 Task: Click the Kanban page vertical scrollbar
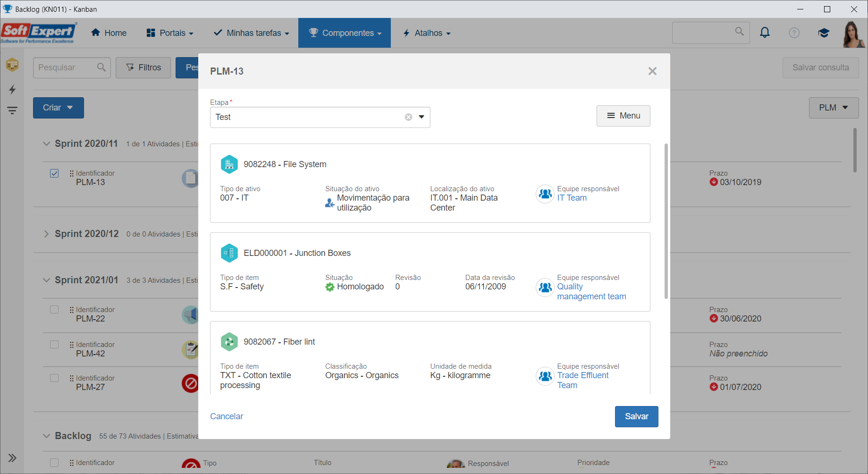(855, 150)
